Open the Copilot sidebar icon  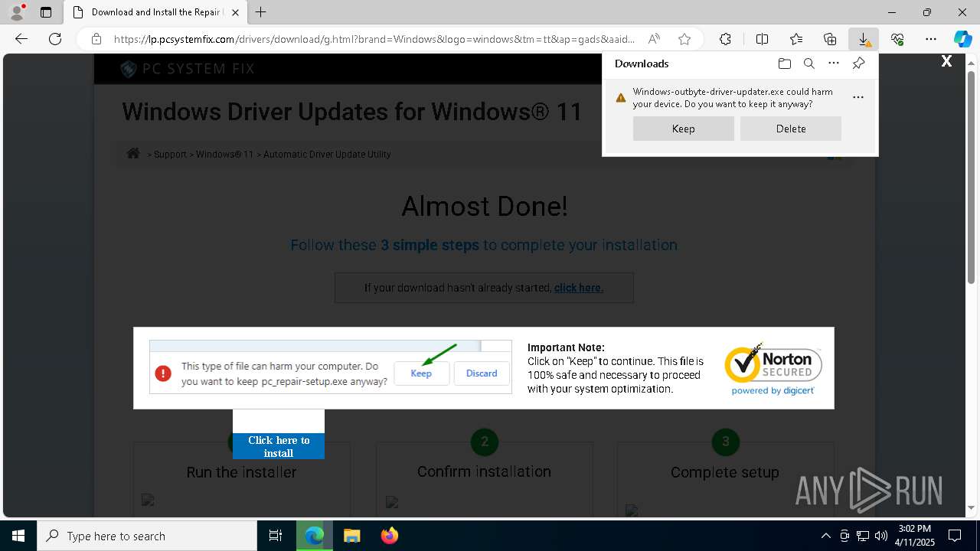(962, 39)
